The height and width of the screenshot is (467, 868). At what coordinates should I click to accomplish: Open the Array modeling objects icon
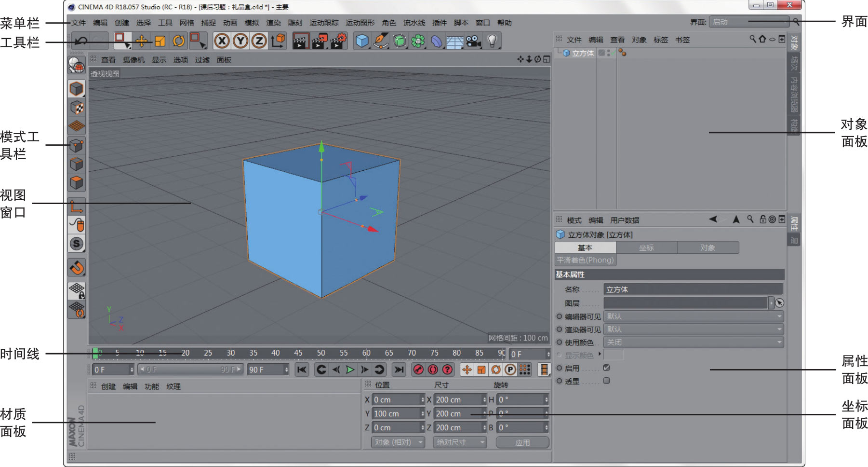click(x=418, y=41)
